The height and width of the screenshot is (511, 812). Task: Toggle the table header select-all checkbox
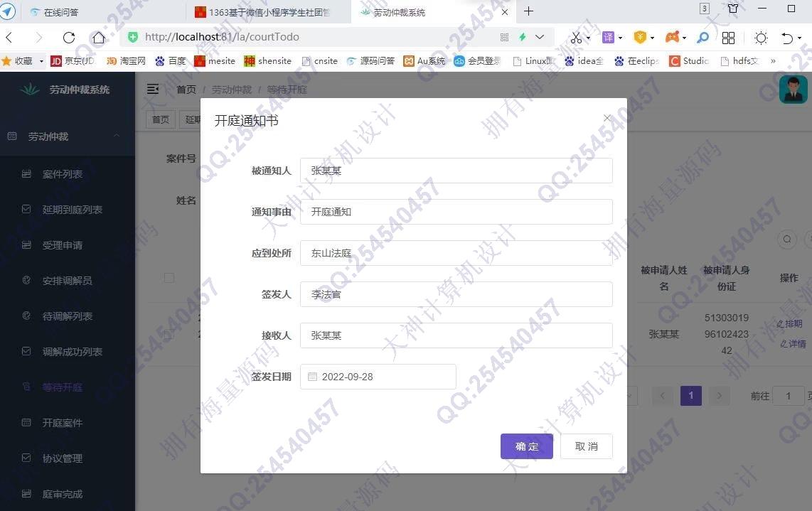[169, 278]
